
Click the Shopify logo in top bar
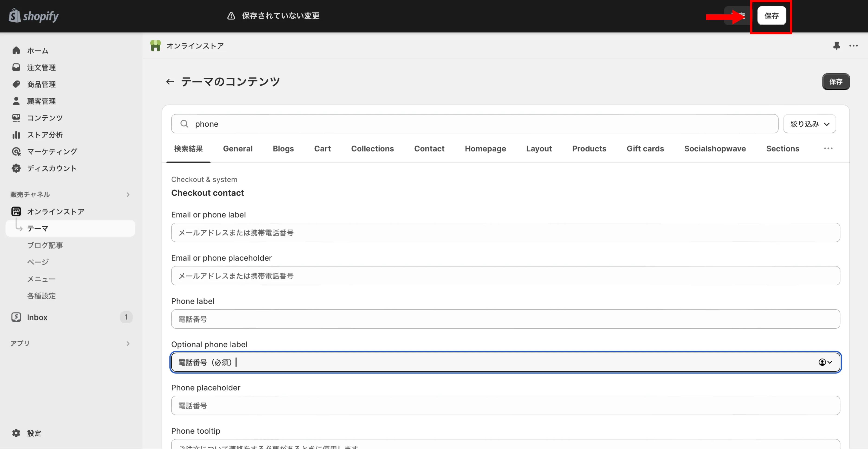(x=34, y=16)
